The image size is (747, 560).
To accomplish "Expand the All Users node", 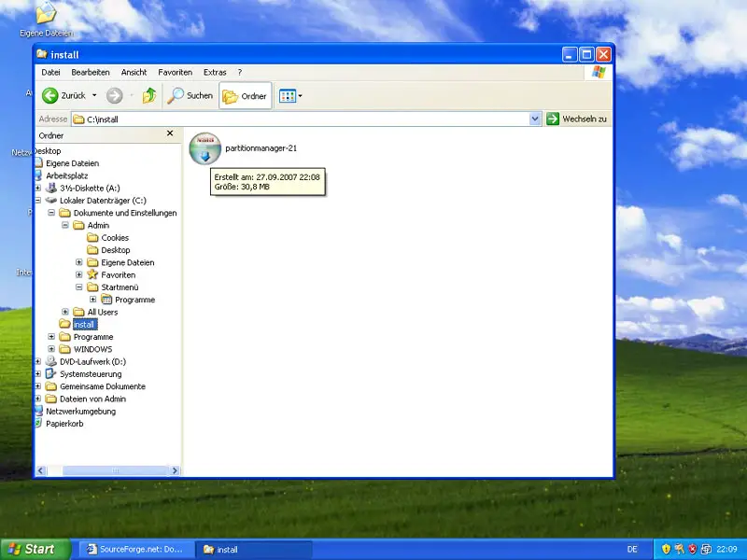I will coord(65,312).
